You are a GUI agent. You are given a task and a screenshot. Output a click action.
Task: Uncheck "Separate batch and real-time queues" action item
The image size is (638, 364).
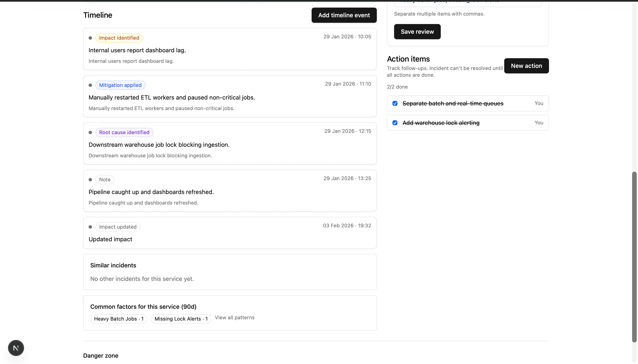coord(395,103)
